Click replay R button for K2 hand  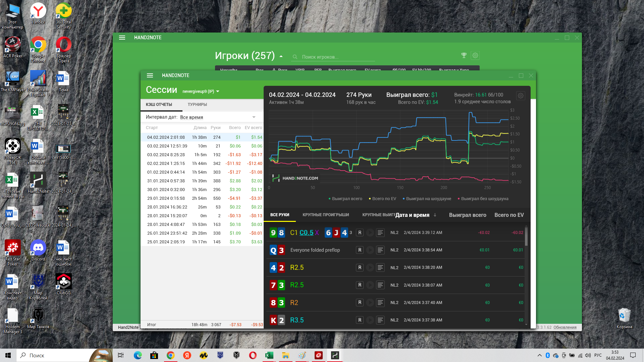[360, 320]
